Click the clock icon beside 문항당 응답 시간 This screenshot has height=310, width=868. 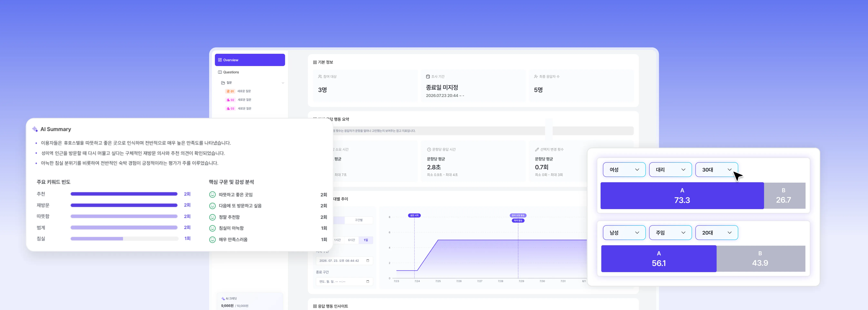[x=429, y=150]
